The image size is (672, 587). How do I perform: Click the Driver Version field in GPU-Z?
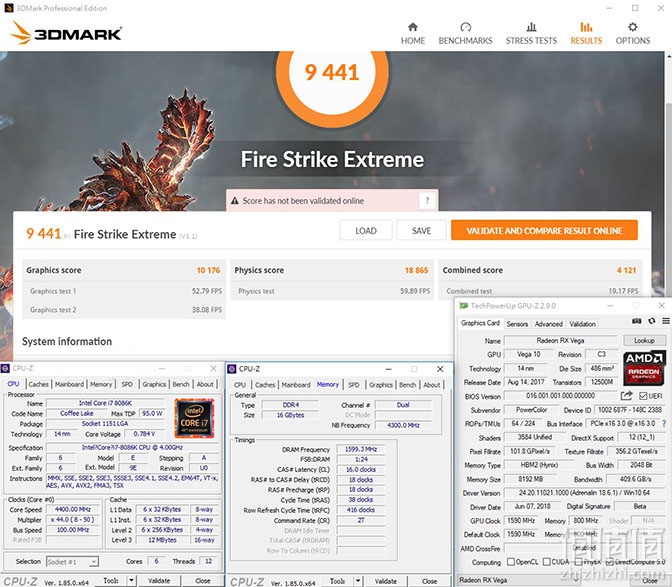584,493
